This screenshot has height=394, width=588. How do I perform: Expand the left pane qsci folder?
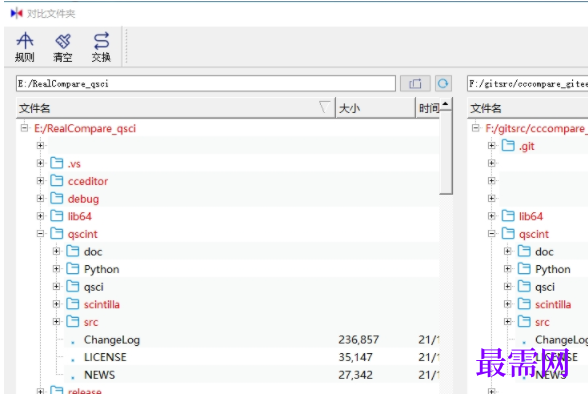point(57,286)
